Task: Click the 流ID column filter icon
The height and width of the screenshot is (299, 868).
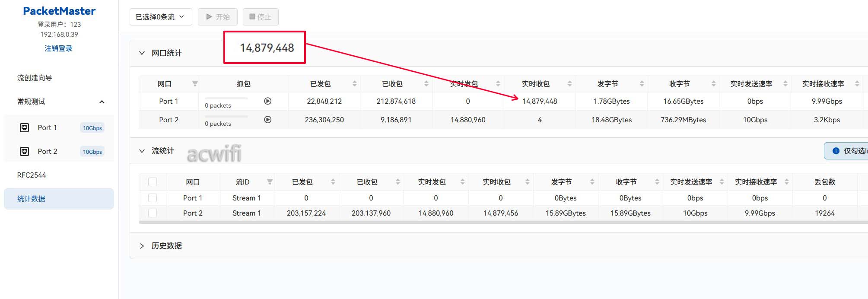Action: point(270,182)
